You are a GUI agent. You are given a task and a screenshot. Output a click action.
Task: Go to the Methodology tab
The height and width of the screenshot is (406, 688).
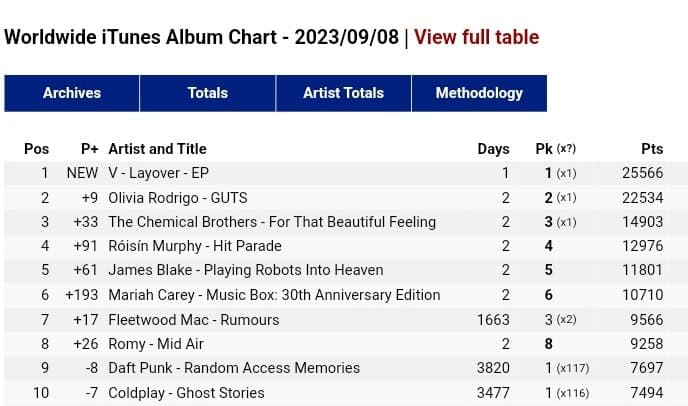[x=479, y=93]
